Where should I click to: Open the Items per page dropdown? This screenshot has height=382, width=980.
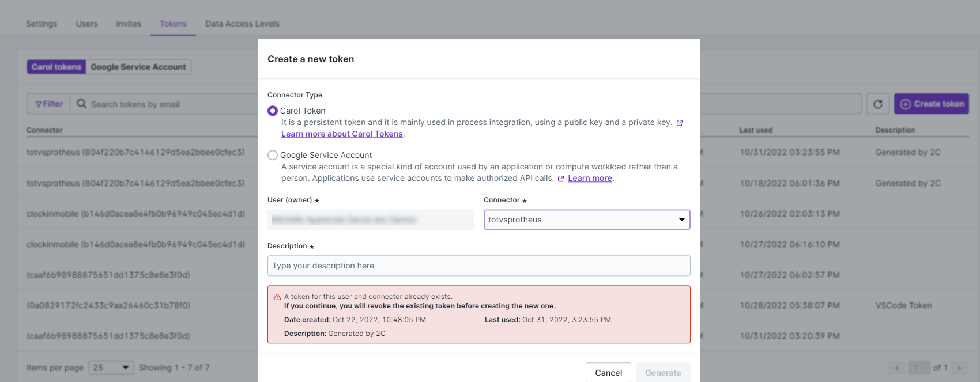tap(111, 368)
